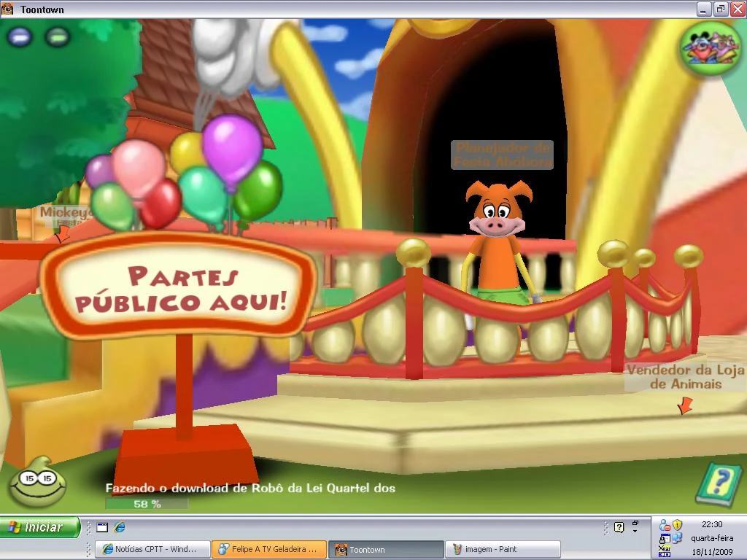
Task: Click the Toontown title bar icon
Action: pos(7,9)
